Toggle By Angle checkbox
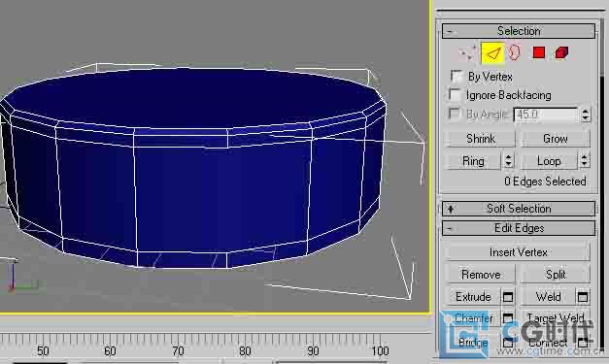This screenshot has height=364, width=609. (455, 114)
